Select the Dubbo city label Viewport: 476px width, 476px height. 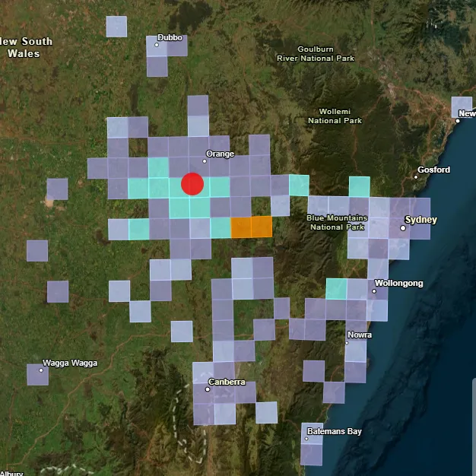click(170, 38)
